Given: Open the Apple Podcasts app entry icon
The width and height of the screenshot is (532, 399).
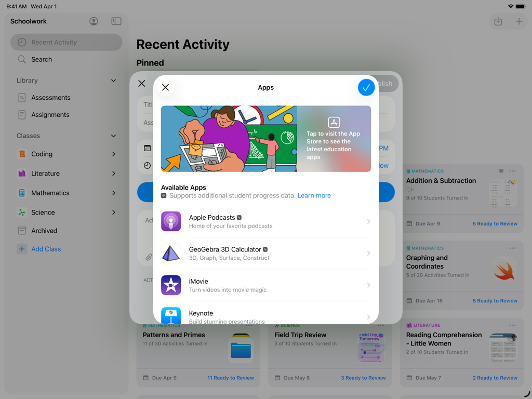Looking at the screenshot, I should (x=171, y=221).
